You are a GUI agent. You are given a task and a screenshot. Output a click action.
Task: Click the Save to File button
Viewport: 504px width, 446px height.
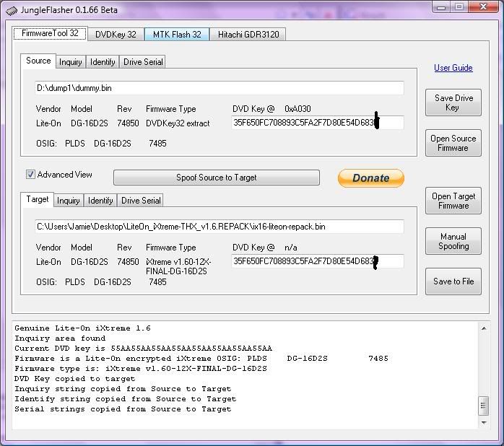[x=453, y=281]
